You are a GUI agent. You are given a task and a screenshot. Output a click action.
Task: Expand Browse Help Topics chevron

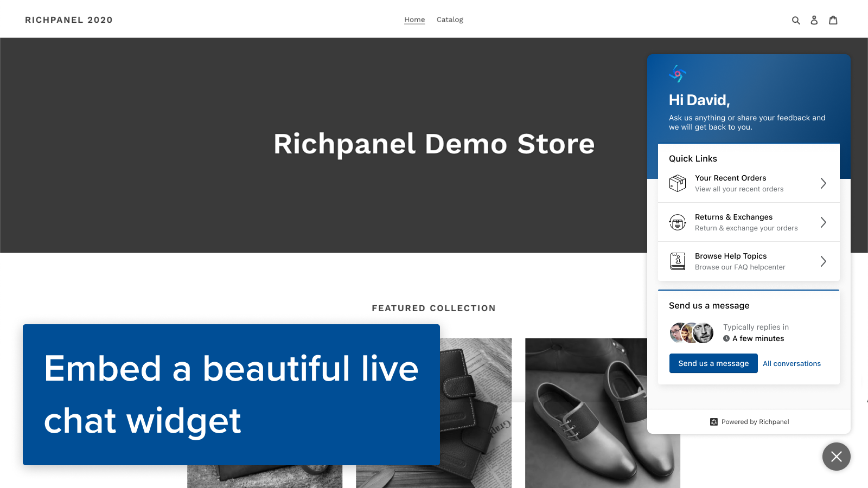pos(824,261)
